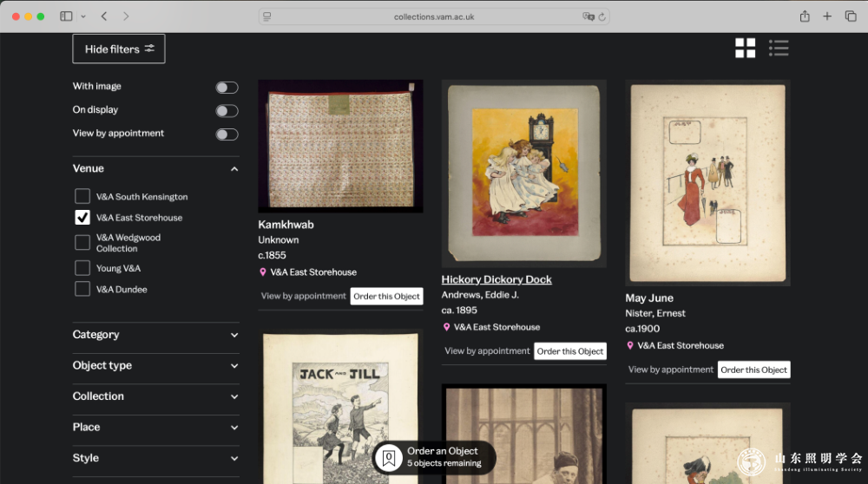Image resolution: width=868 pixels, height=484 pixels.
Task: Click the Hide filters button
Action: point(119,49)
